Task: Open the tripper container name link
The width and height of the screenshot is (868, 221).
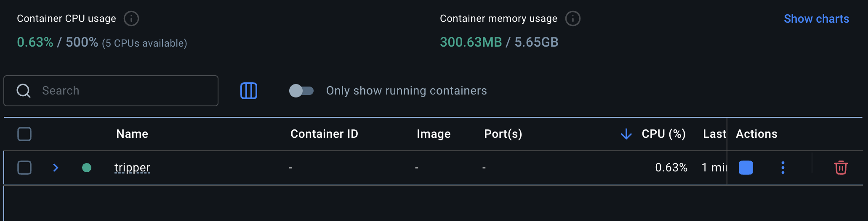Action: click(132, 168)
